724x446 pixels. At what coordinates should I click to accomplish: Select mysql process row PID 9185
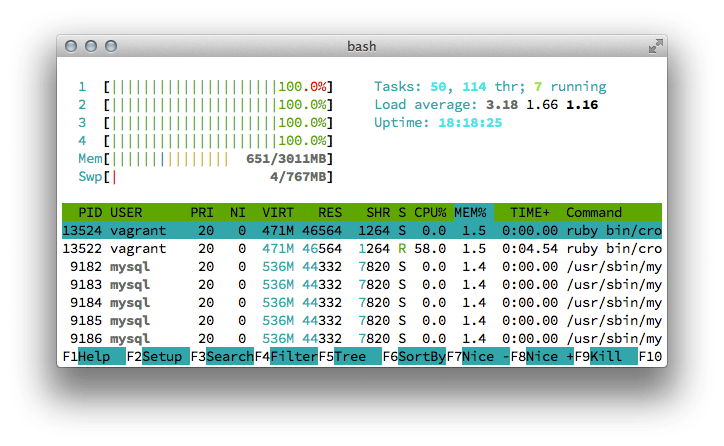pyautogui.click(x=362, y=320)
